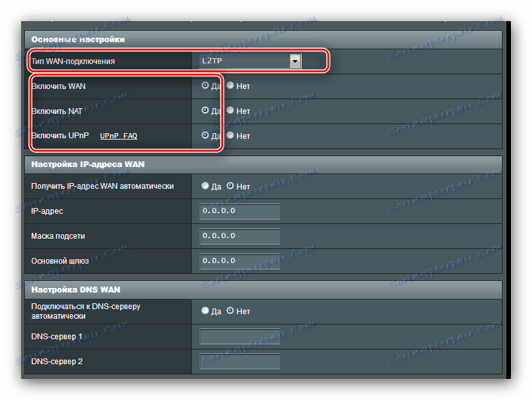Select Нет for Включить NAT
Viewport: 532px width, 400px height.
tap(230, 110)
